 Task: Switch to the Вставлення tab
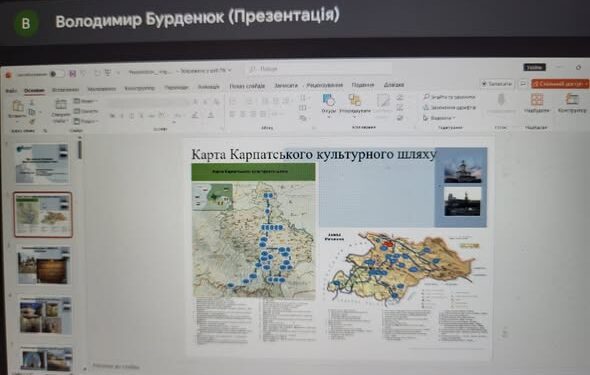(x=65, y=90)
